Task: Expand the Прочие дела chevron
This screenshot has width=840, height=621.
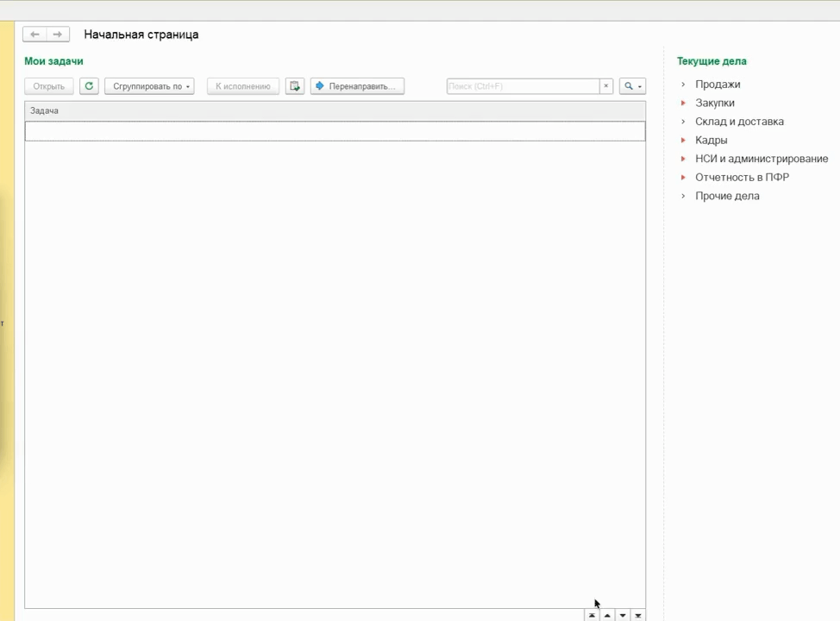Action: pos(683,196)
